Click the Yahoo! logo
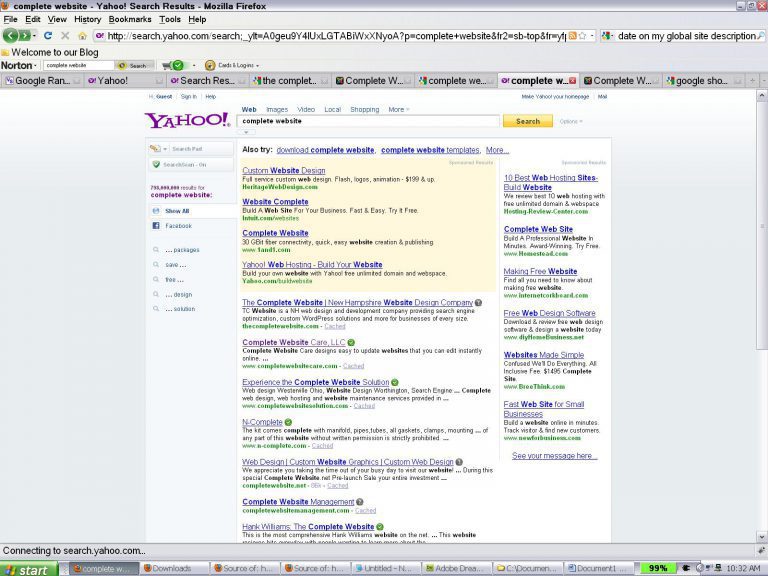 pyautogui.click(x=187, y=120)
